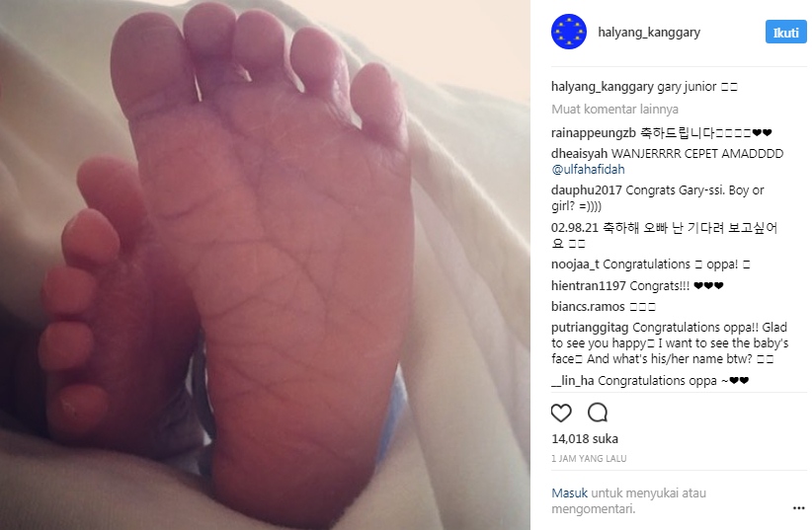Image resolution: width=812 pixels, height=530 pixels.
Task: Open halyang_kanggary username in post header
Action: (x=649, y=33)
